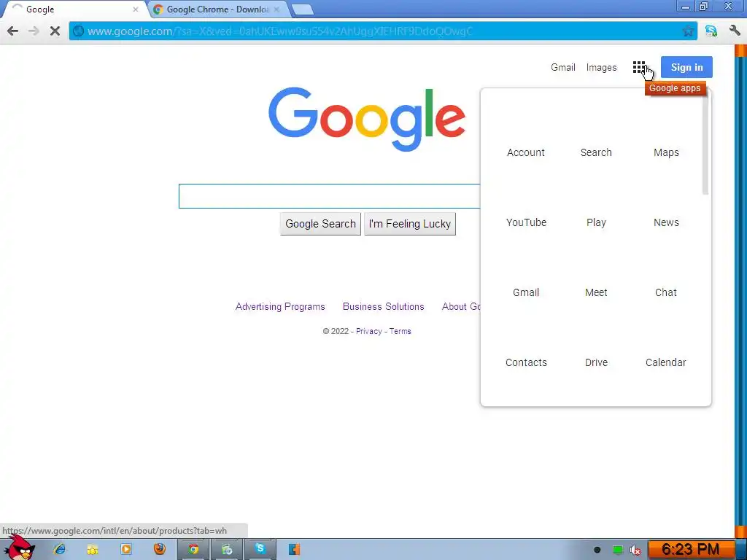747x560 pixels.
Task: Open Skype from the taskbar
Action: 260,549
